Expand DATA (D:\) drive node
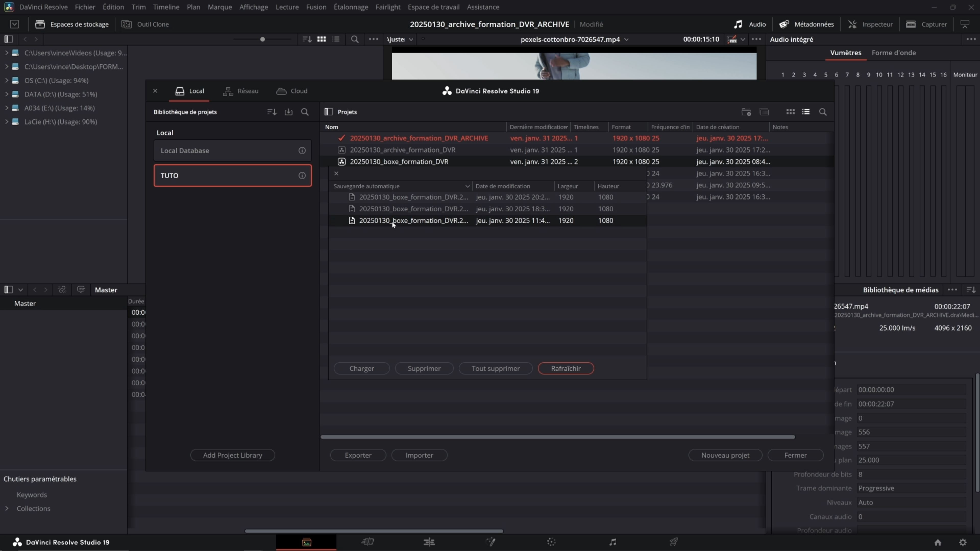The width and height of the screenshot is (980, 551). (x=6, y=94)
